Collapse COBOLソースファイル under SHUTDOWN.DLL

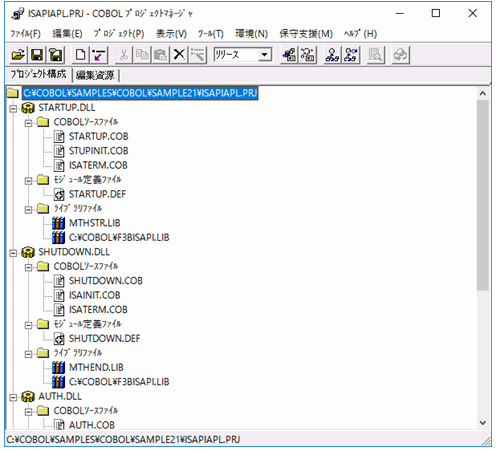28,267
